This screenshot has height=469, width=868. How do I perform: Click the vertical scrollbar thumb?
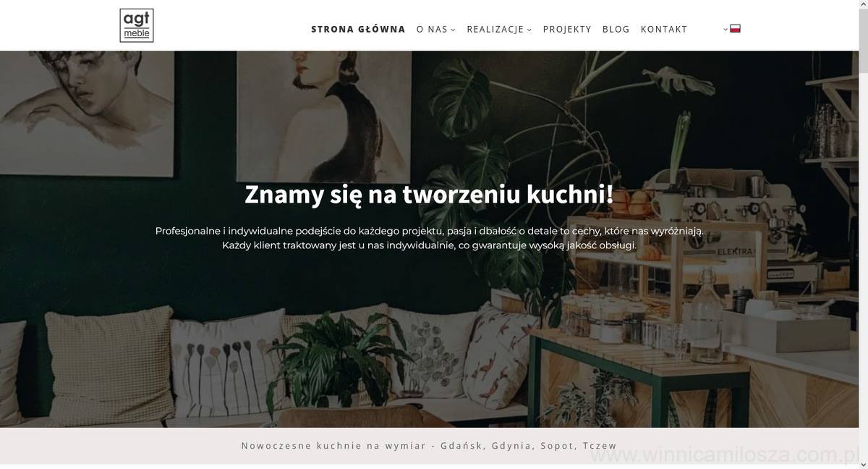[x=864, y=41]
